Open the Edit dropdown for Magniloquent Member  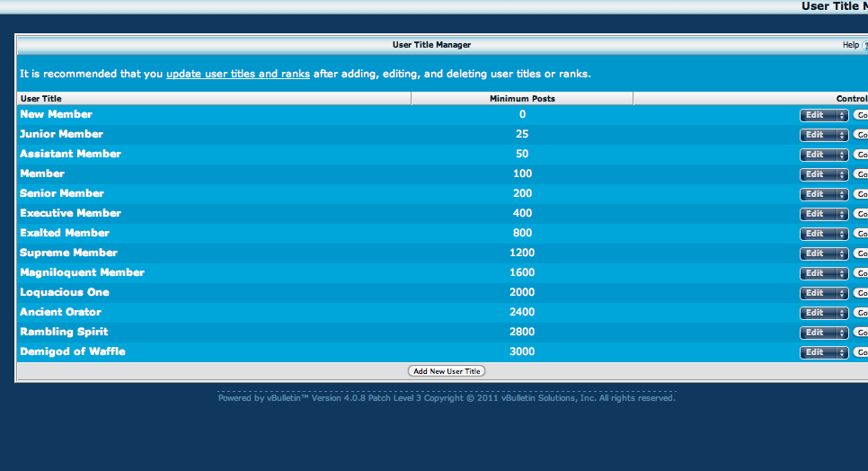823,273
